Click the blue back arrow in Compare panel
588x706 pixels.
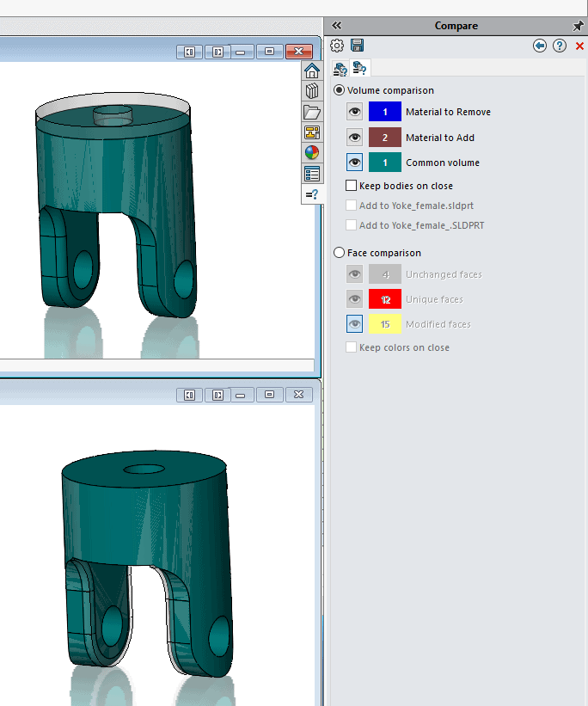[540, 46]
